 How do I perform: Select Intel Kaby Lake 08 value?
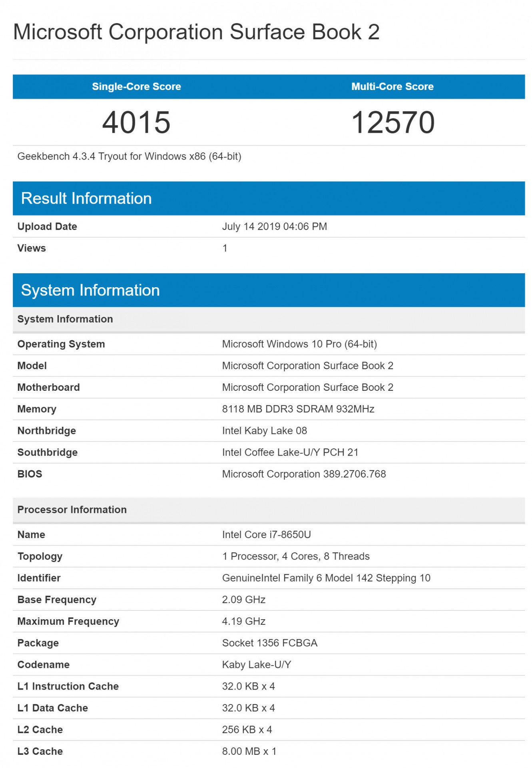pos(264,431)
